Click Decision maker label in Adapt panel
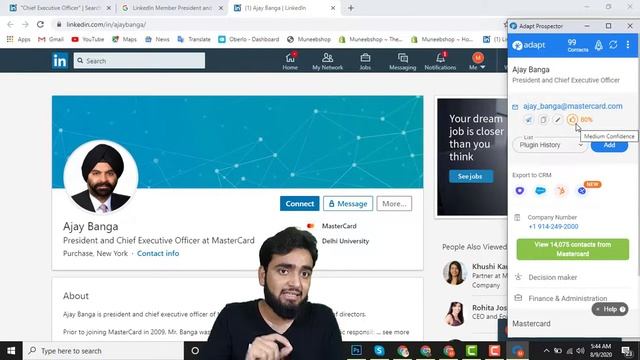Screen dimensions: 640x360 pos(553,277)
